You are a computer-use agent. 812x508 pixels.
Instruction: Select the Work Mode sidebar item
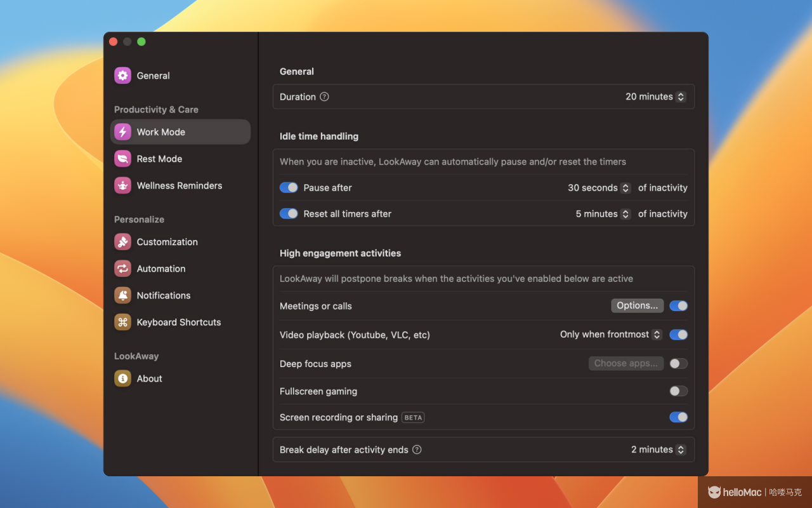coord(181,132)
